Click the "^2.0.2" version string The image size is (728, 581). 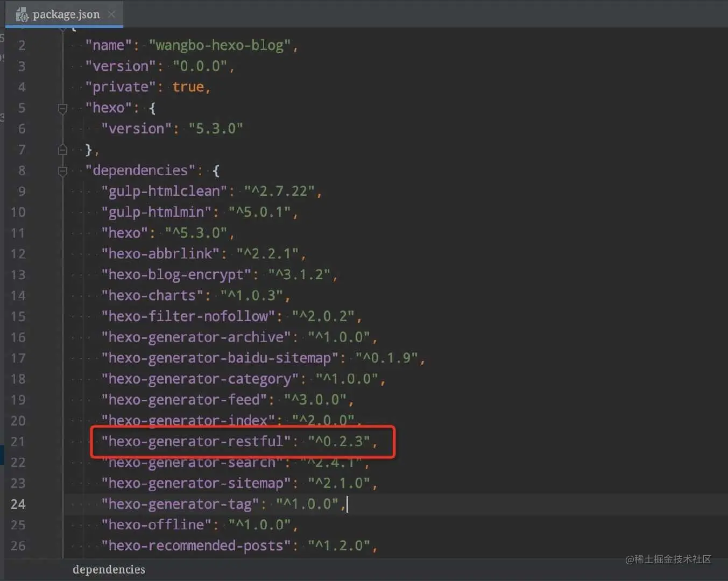coord(323,316)
